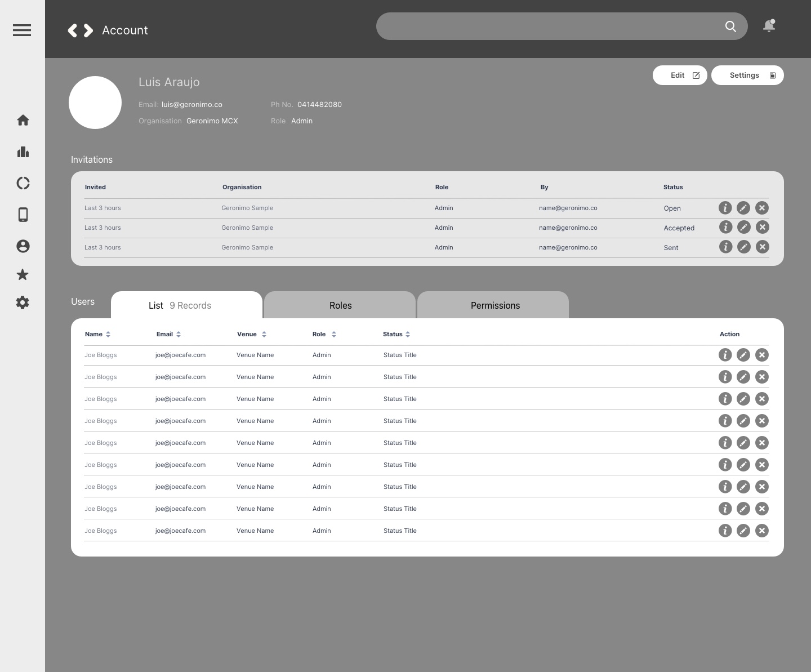Delete the Open status invitation

pos(762,208)
